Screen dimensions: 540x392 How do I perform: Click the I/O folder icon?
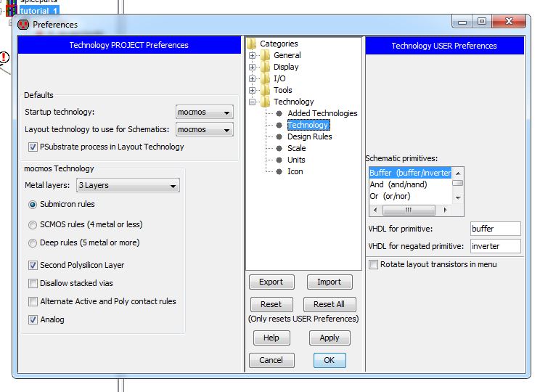pyautogui.click(x=265, y=78)
